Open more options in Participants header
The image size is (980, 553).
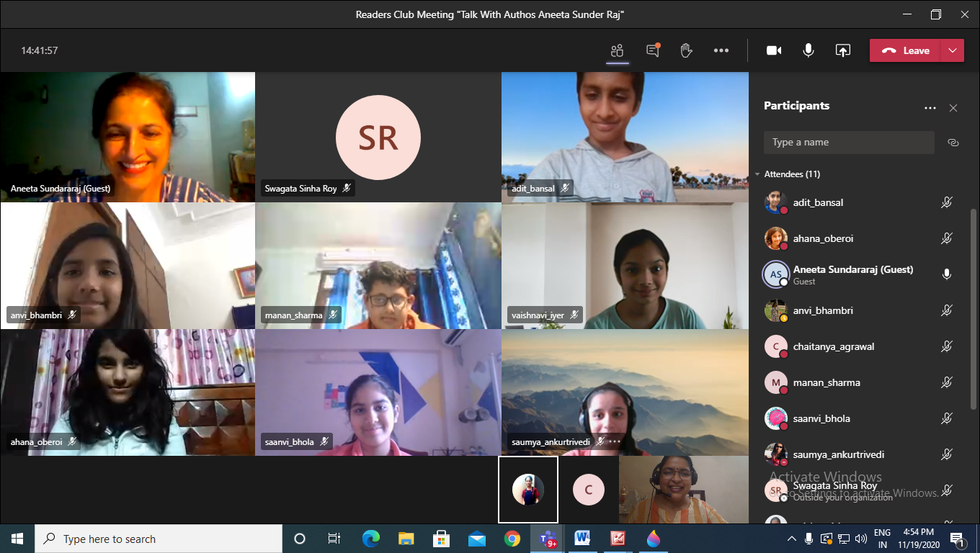pos(930,108)
